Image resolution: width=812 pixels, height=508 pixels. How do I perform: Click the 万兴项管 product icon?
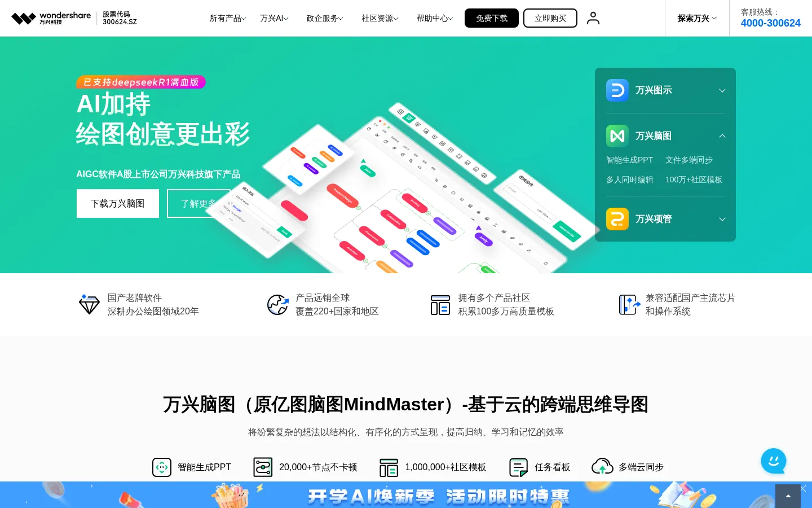tap(617, 219)
